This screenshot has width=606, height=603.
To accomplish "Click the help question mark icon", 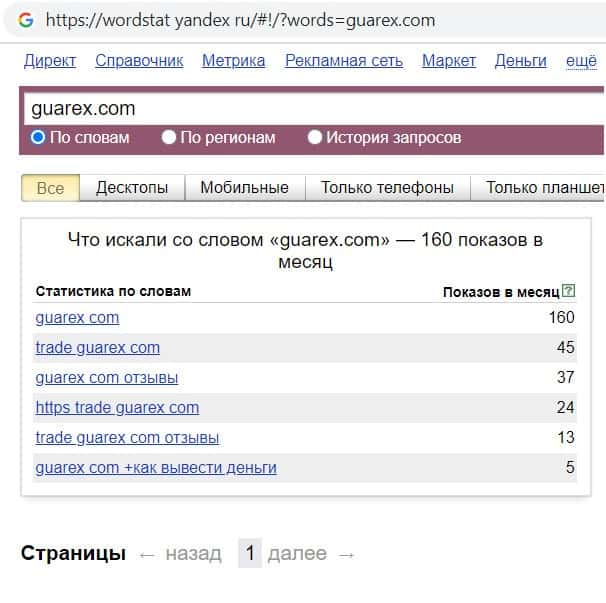I will click(569, 291).
